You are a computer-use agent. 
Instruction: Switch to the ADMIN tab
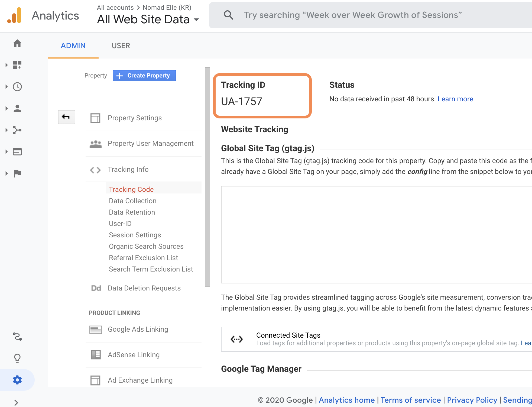pos(73,46)
